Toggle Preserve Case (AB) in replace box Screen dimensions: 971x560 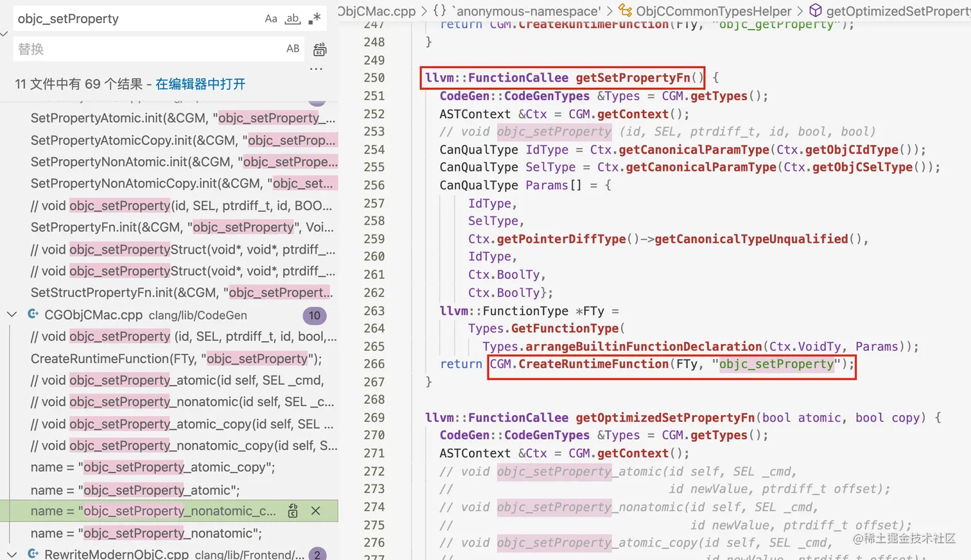click(293, 49)
